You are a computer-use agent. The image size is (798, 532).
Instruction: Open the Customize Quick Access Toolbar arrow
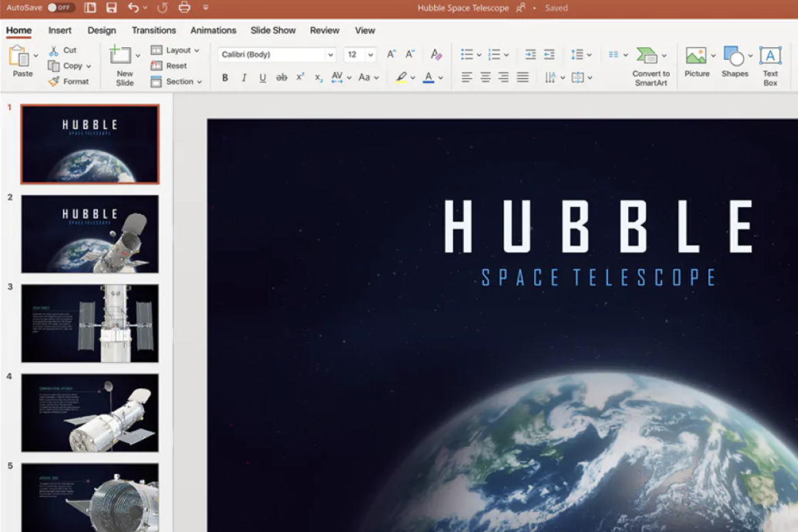[x=206, y=8]
